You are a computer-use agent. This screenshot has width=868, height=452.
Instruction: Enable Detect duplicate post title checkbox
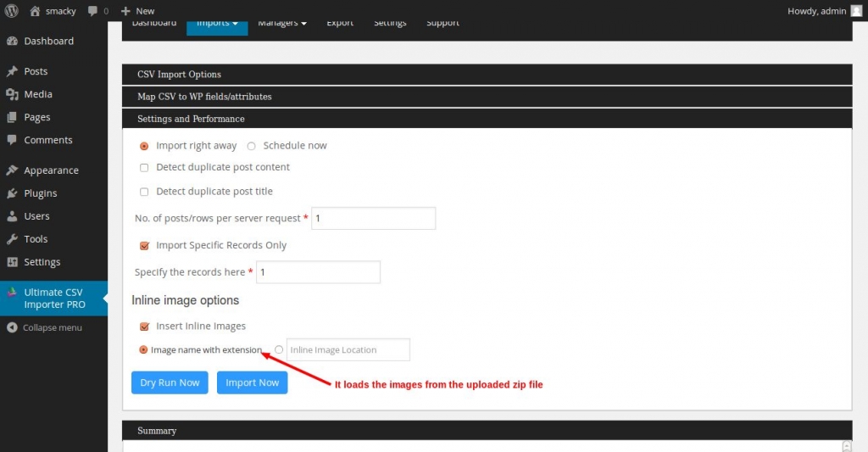click(144, 192)
